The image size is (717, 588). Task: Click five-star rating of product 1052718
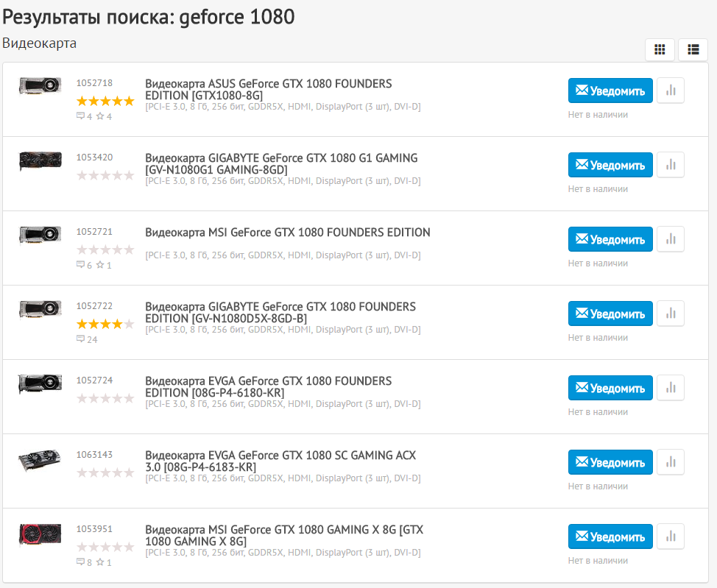(x=105, y=101)
